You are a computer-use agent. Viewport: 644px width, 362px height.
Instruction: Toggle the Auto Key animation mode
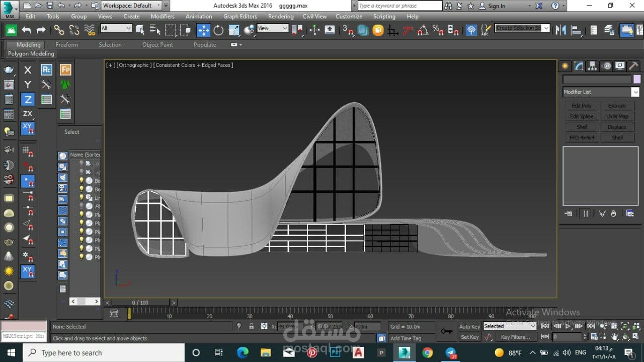point(469,327)
